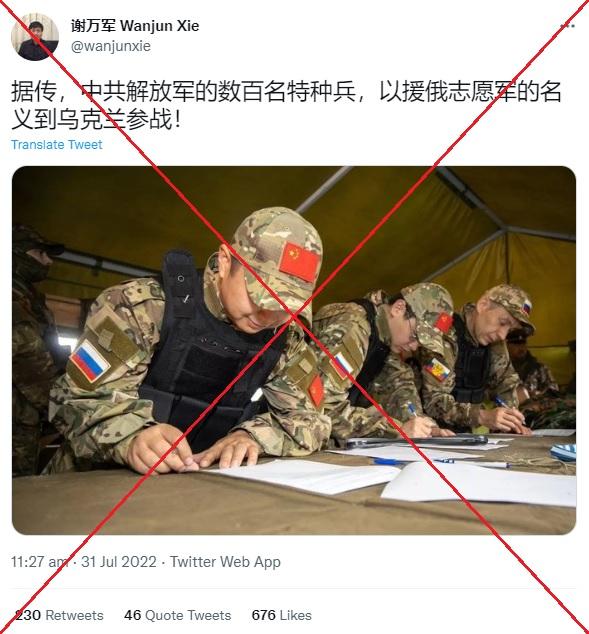Image resolution: width=589 pixels, height=634 pixels.
Task: View the 230 Retweets list
Action: coord(59,615)
